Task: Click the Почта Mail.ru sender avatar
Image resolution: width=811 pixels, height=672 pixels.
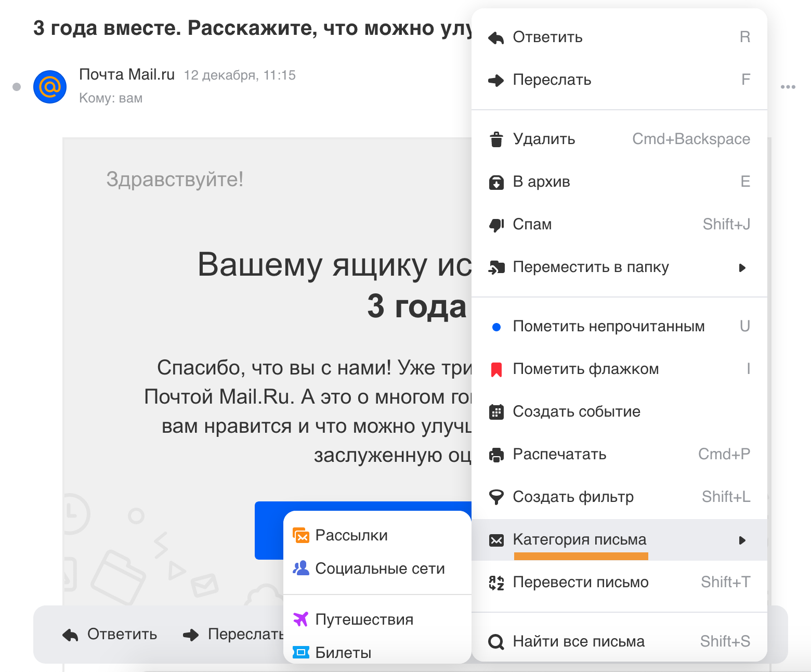Action: [50, 87]
